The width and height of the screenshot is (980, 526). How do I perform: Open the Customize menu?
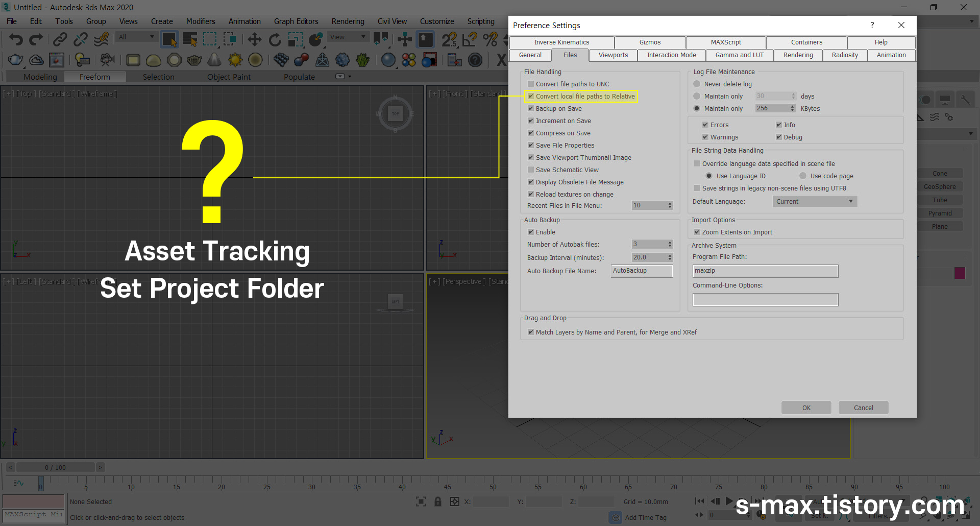pos(436,21)
